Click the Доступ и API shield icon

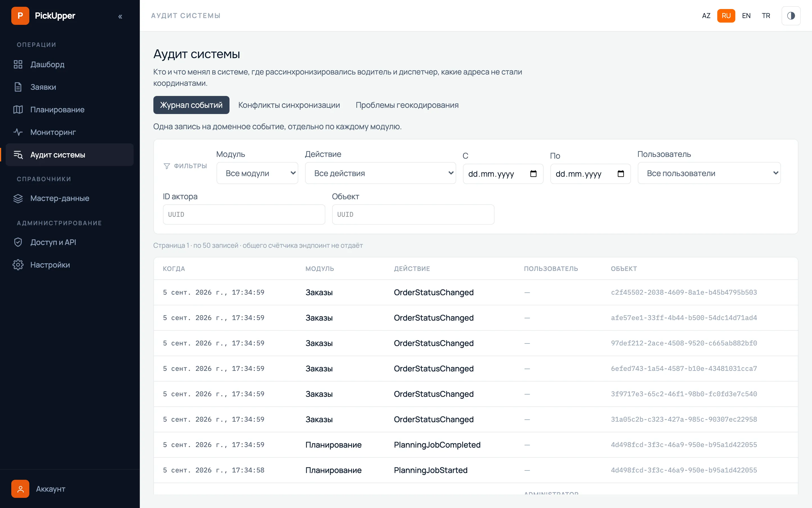[18, 242]
